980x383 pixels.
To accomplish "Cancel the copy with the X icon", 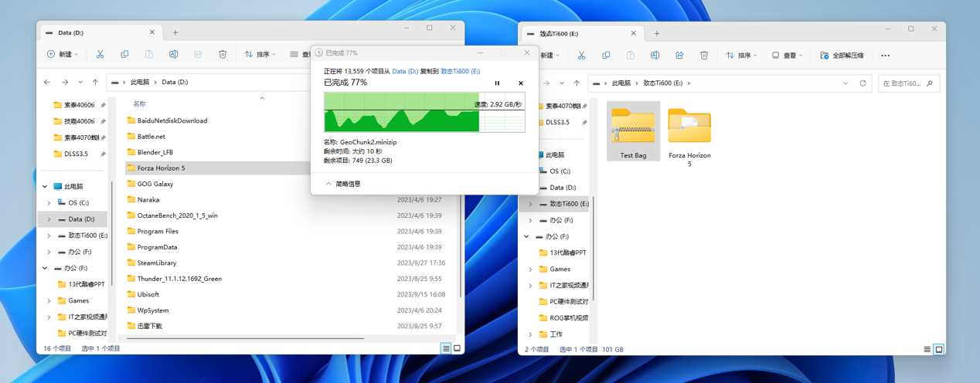I will pyautogui.click(x=520, y=83).
